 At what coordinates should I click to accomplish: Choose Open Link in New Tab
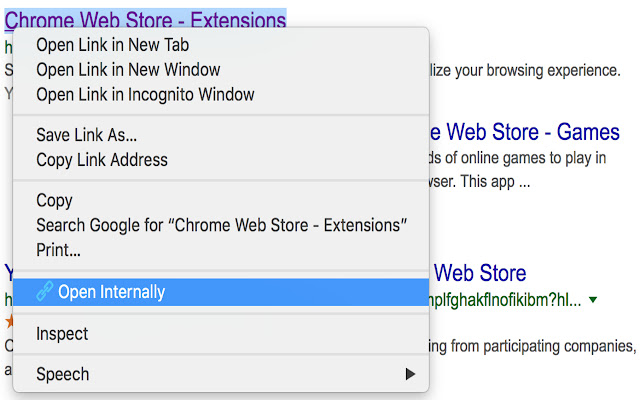112,45
